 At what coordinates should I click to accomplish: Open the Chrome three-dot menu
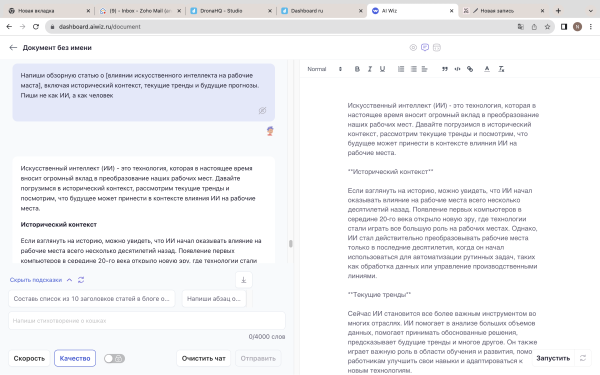[591, 27]
